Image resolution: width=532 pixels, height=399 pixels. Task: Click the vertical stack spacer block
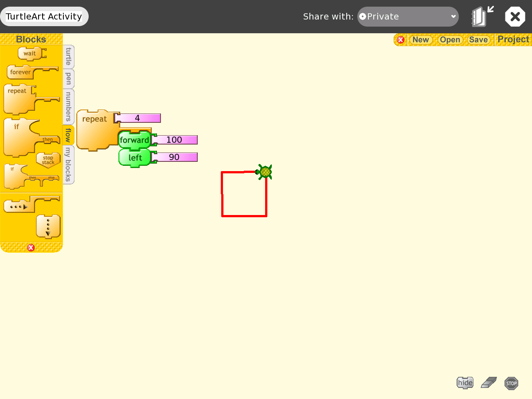[x=48, y=226]
